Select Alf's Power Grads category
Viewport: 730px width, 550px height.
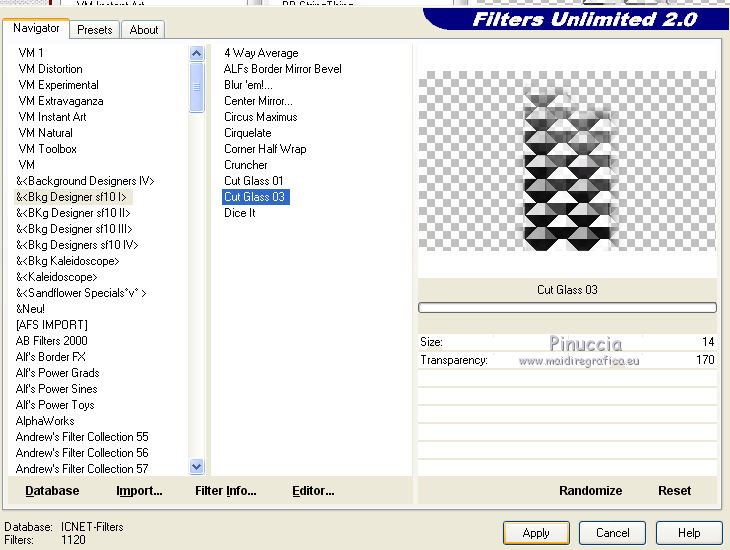[x=57, y=373]
